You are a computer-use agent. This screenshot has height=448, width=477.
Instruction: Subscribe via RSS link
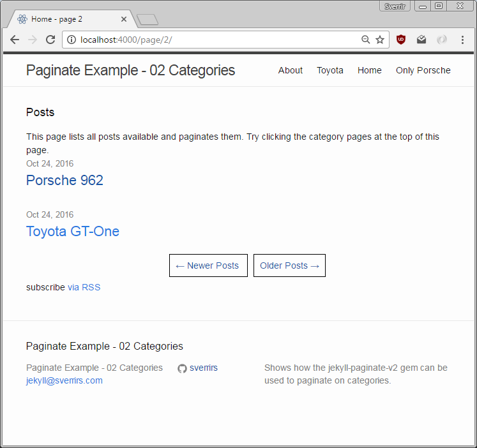click(84, 287)
